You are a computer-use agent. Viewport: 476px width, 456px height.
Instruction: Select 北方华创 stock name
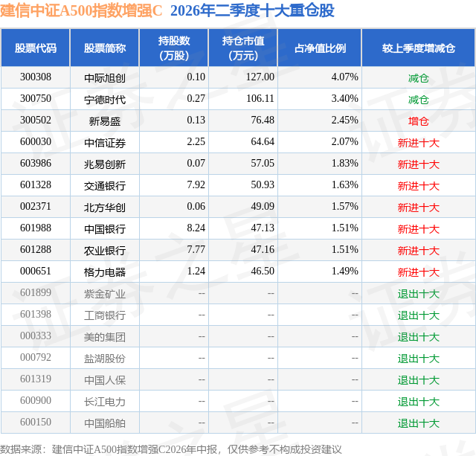[x=105, y=207]
